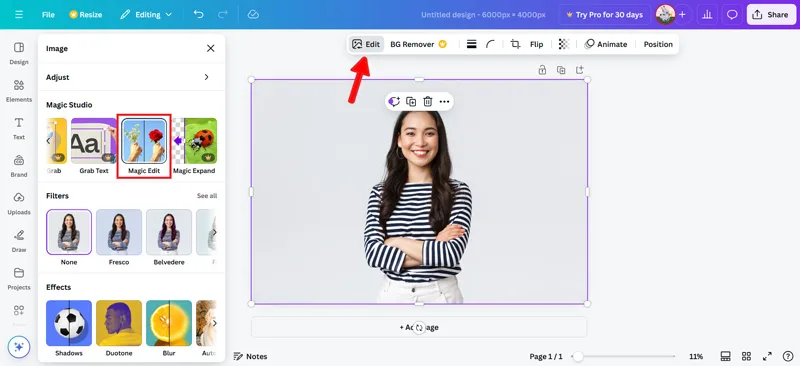
Task: Open the Magic assistant sparkle button
Action: pos(19,347)
